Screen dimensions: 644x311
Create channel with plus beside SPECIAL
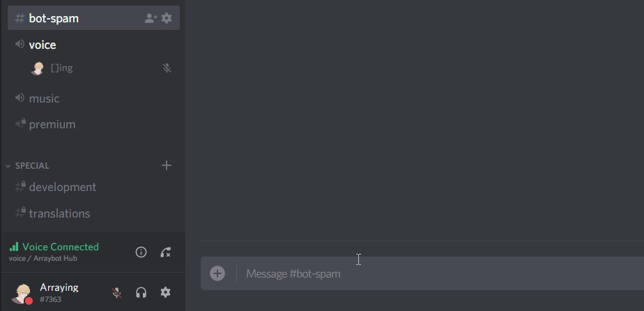click(x=167, y=165)
